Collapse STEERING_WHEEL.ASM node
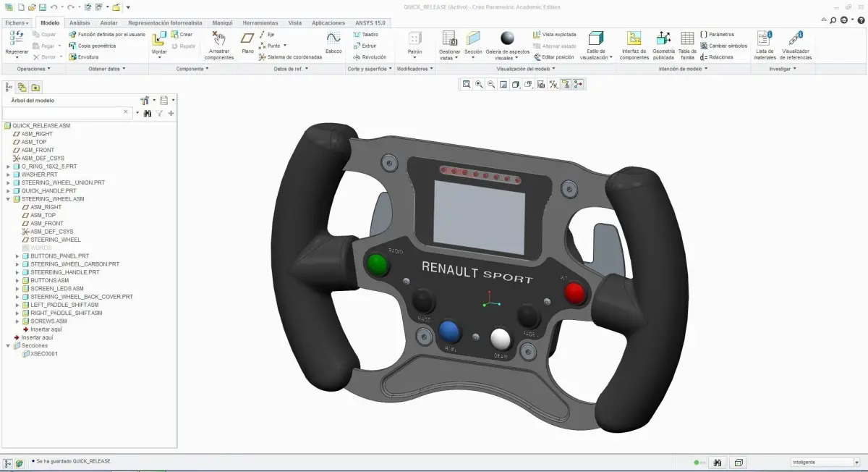Viewport: 868px width, 472px height. pos(8,199)
